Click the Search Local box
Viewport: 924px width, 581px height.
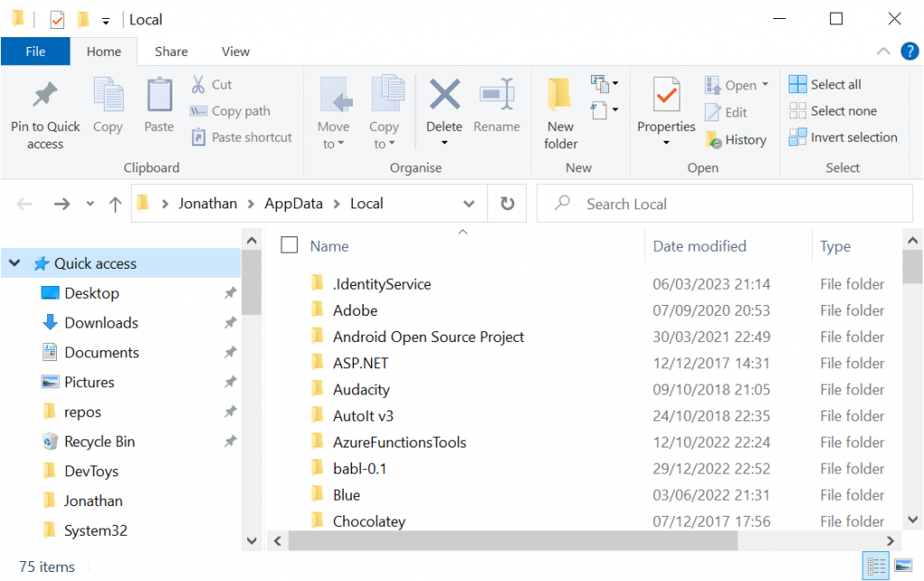tap(725, 204)
